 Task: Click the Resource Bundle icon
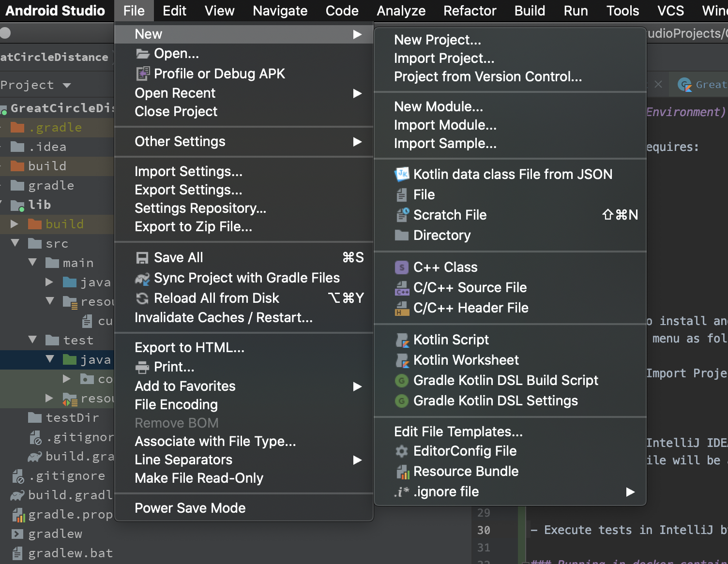(402, 472)
